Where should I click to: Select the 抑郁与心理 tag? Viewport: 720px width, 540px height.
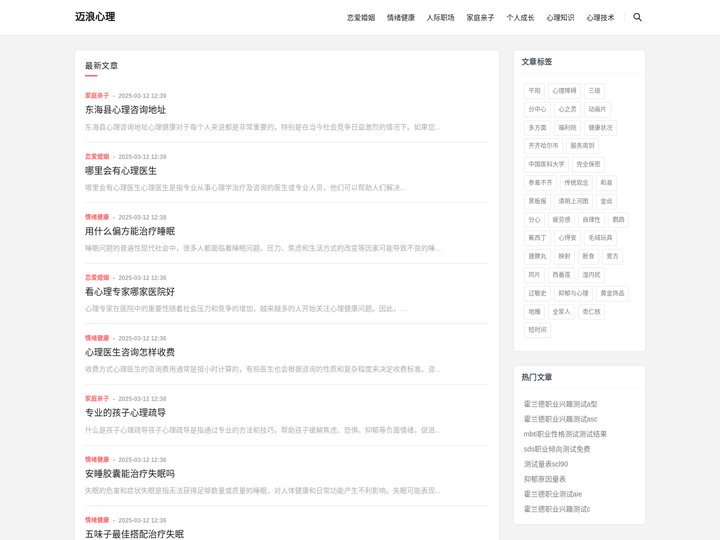[x=573, y=293]
